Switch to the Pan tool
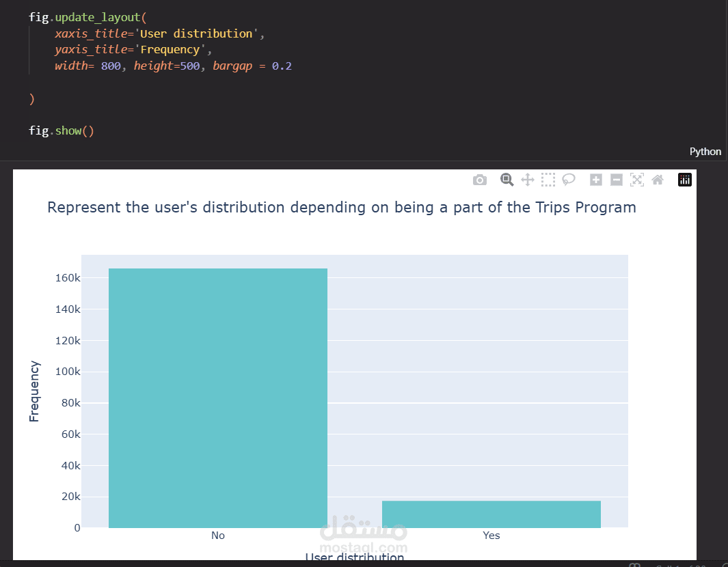This screenshot has width=728, height=567. pos(527,180)
